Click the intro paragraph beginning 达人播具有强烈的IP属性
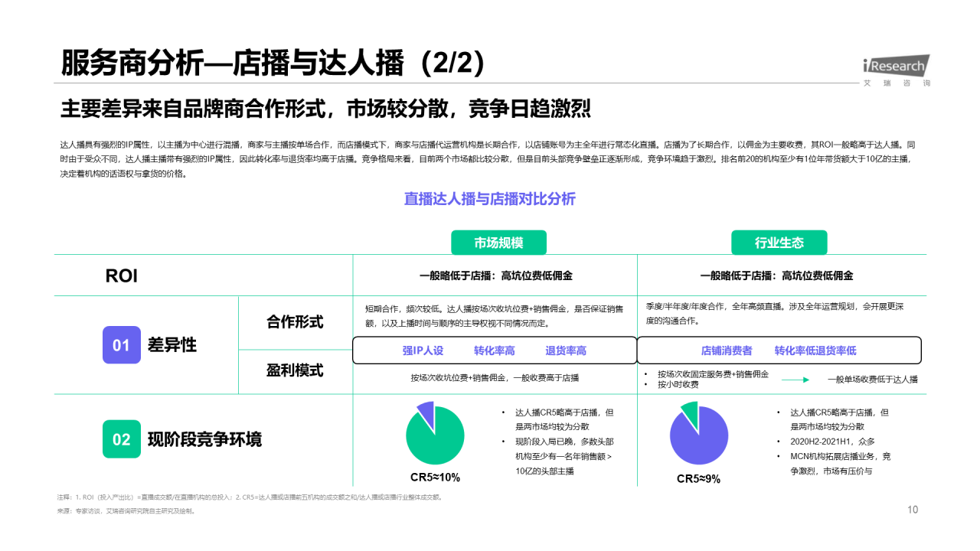Image resolution: width=980 pixels, height=551 pixels. (487, 158)
